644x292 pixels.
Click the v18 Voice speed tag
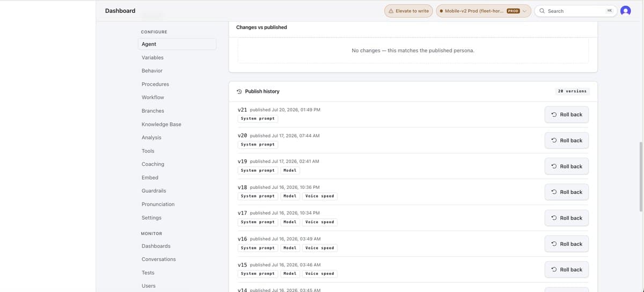[x=320, y=196]
